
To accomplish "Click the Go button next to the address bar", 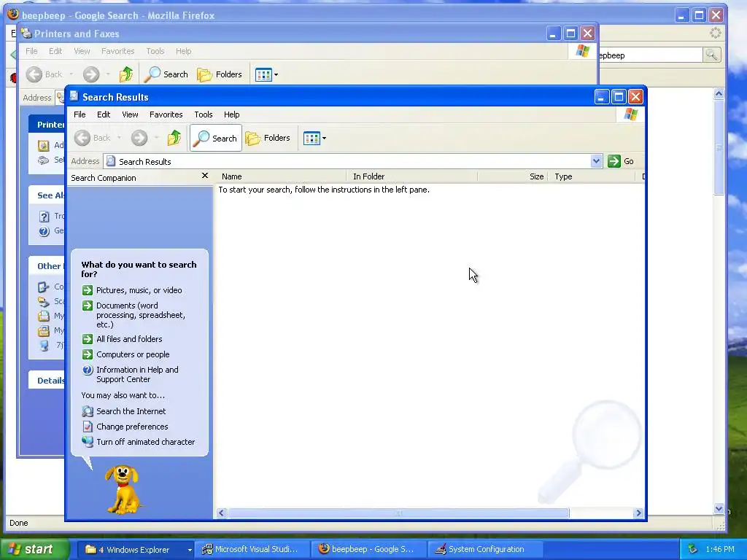I will click(x=621, y=161).
